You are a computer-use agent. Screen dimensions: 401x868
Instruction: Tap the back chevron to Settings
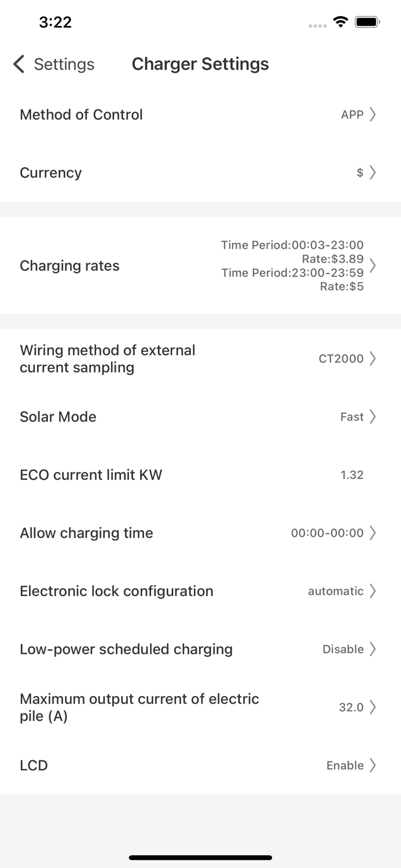(18, 64)
